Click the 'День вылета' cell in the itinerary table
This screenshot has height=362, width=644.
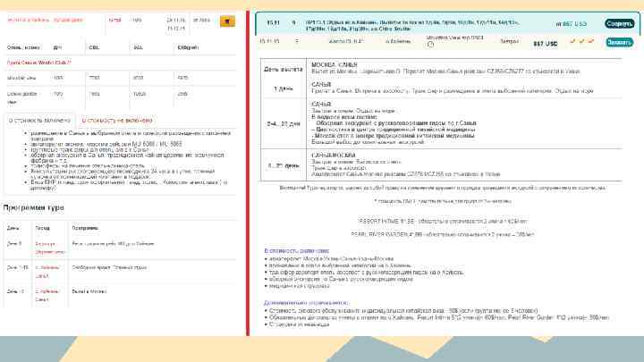click(284, 70)
